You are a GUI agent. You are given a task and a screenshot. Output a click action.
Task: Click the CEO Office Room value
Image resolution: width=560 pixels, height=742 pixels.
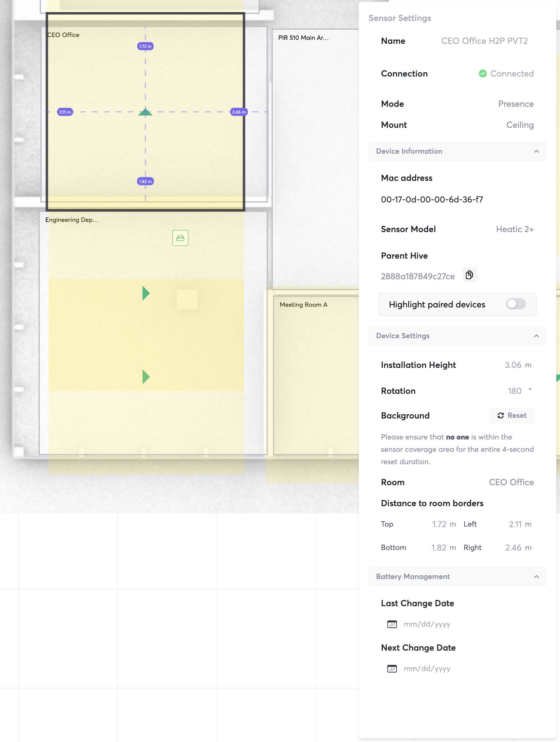(x=511, y=482)
